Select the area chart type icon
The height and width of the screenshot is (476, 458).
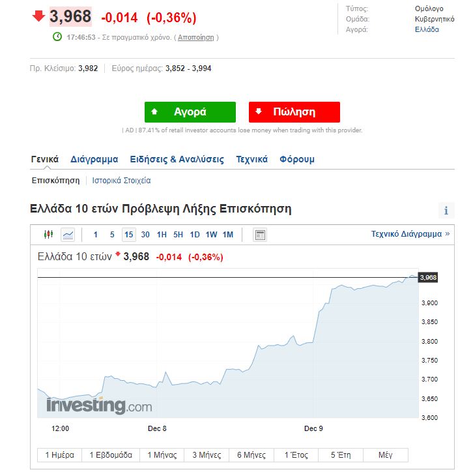click(x=68, y=235)
